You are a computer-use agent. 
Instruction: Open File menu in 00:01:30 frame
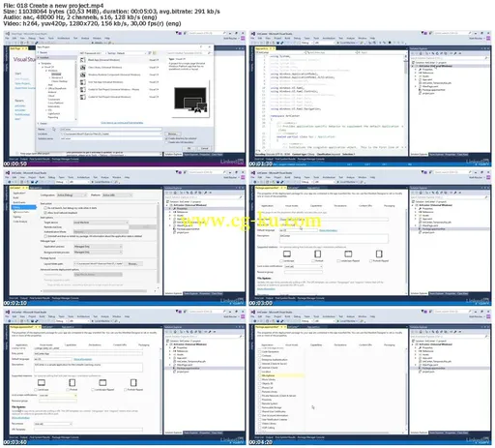[253, 38]
